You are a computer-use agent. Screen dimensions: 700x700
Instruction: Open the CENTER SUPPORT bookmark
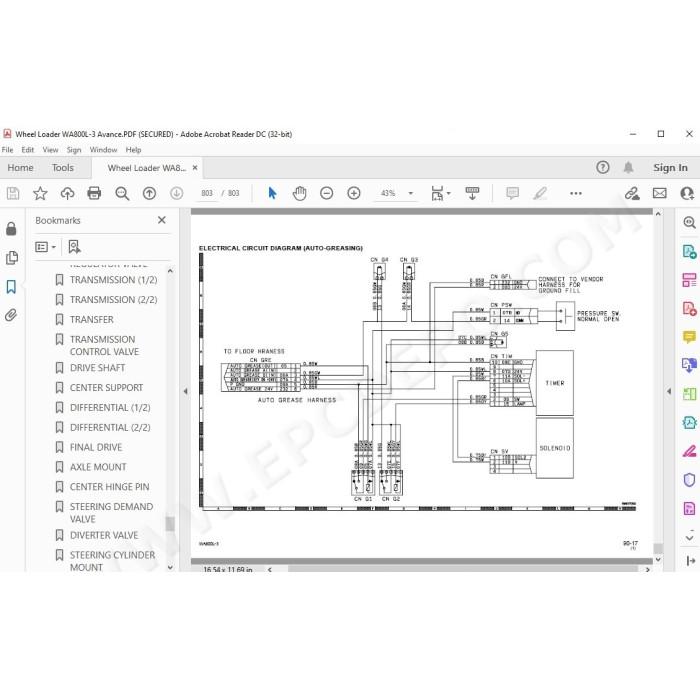[x=106, y=388]
